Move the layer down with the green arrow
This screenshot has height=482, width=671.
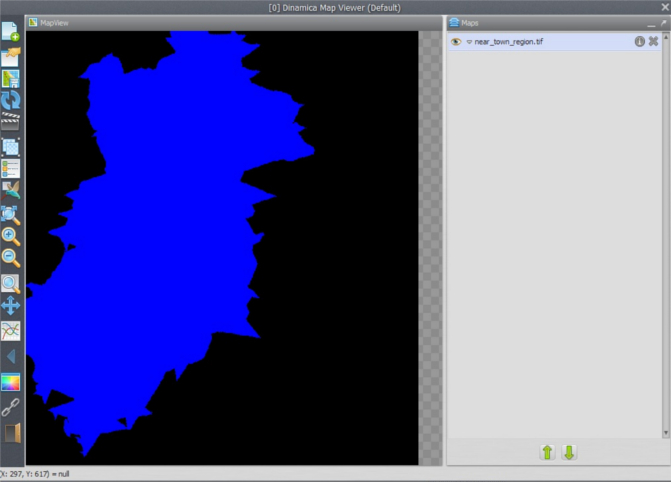[x=569, y=452]
